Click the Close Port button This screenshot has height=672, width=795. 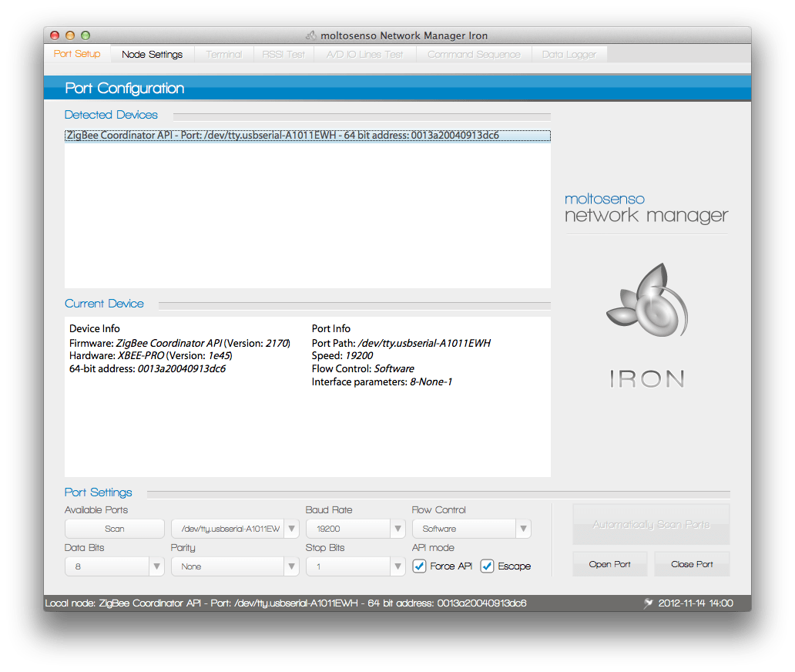[x=692, y=564]
